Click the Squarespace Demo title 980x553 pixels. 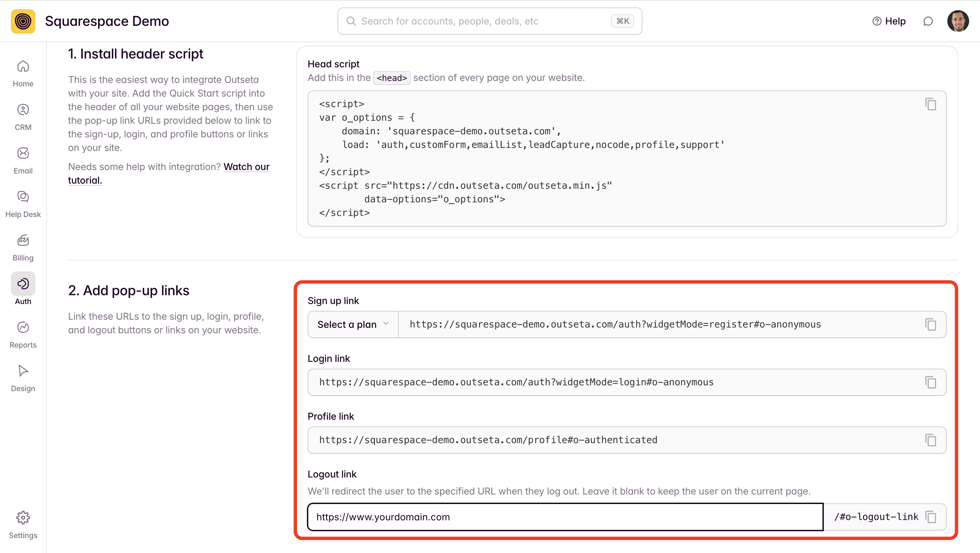click(x=107, y=21)
